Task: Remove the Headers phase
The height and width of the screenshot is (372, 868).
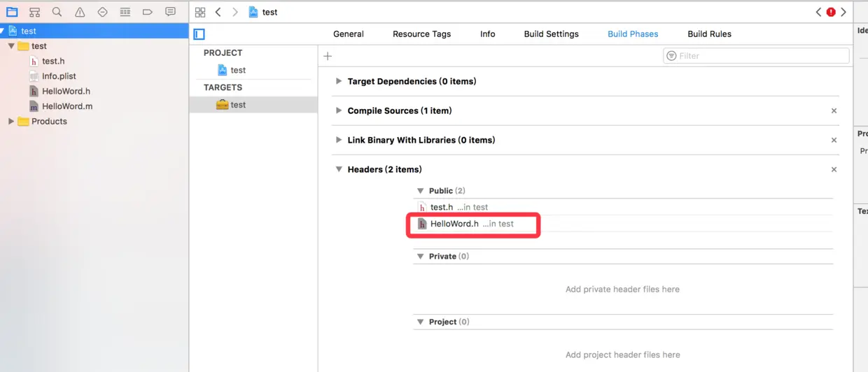Action: pyautogui.click(x=834, y=169)
